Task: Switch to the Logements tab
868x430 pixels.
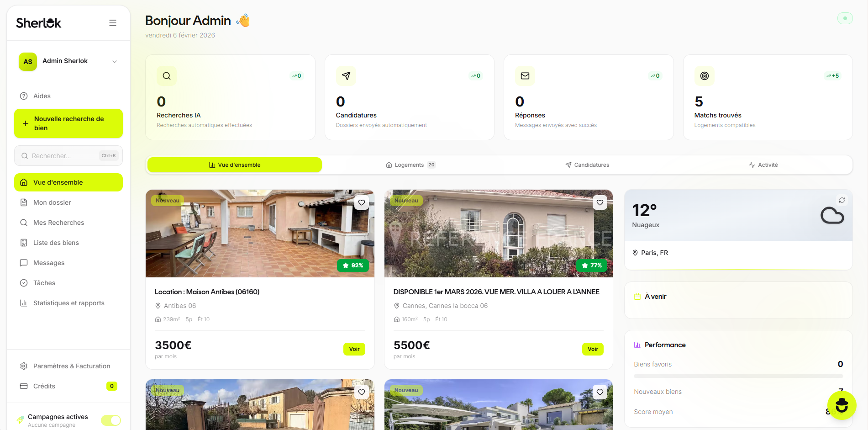Action: tap(410, 165)
